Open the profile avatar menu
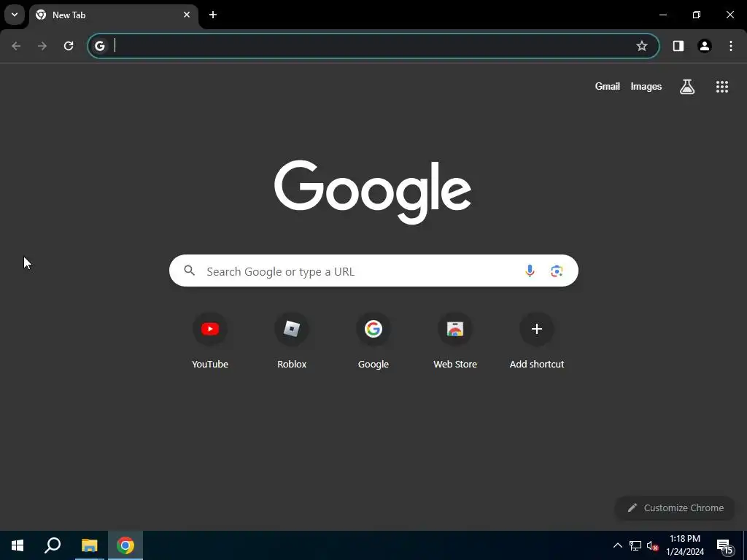747x560 pixels. (704, 46)
